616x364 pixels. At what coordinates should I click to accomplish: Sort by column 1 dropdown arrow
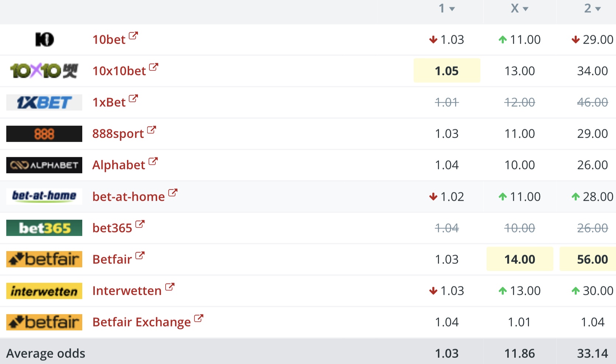(x=452, y=9)
